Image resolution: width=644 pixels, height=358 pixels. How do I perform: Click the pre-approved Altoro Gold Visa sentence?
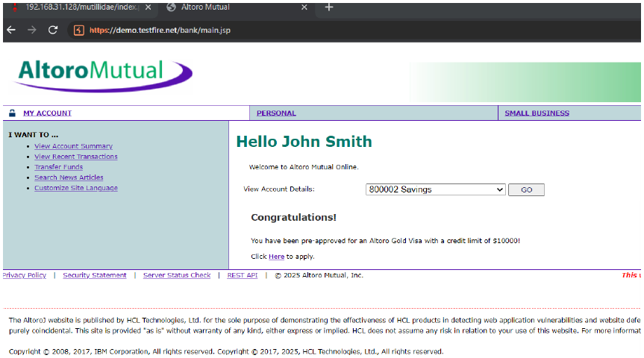click(385, 241)
